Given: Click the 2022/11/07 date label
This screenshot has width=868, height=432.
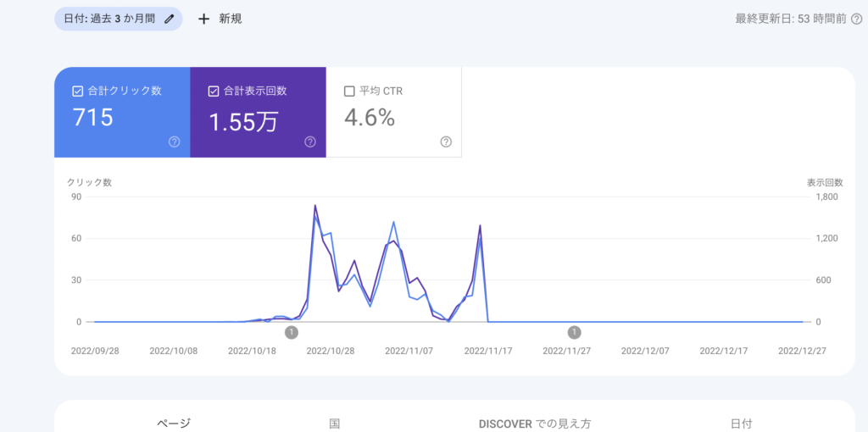Looking at the screenshot, I should (x=409, y=352).
